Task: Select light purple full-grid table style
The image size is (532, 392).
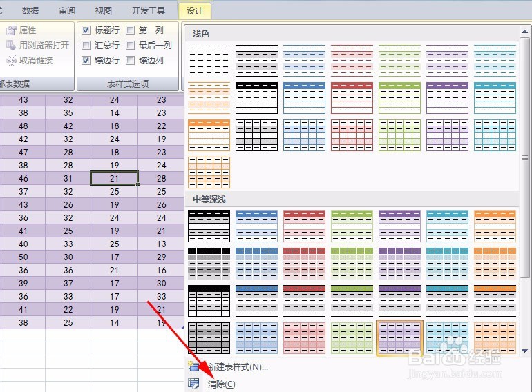Action: pos(447,135)
